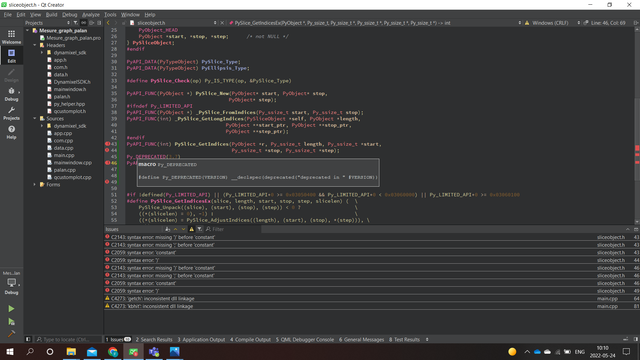Click the editor split button at top right

pos(636,23)
